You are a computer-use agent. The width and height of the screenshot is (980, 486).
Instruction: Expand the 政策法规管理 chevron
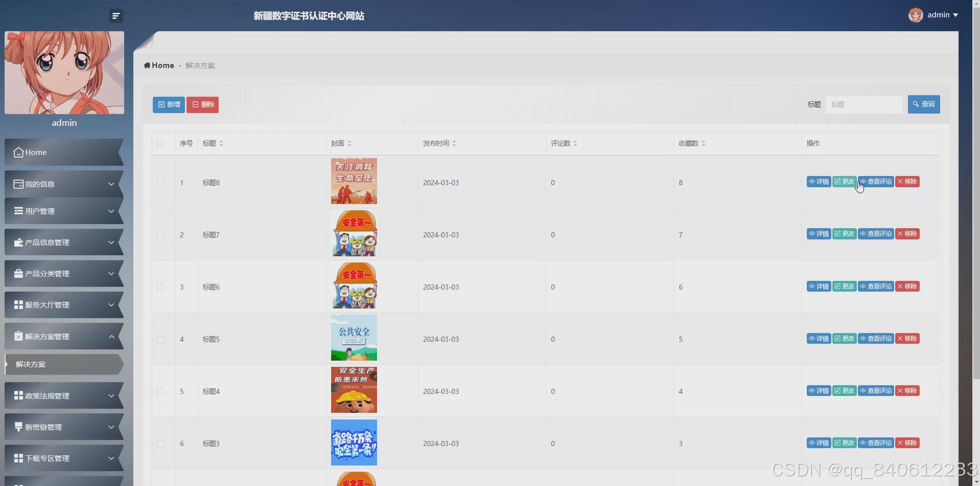[111, 396]
